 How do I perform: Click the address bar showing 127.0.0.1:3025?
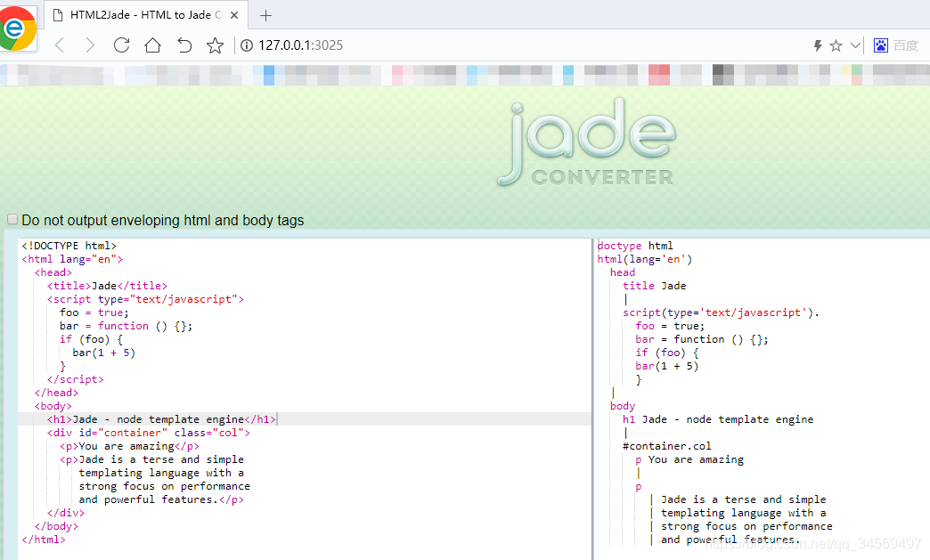301,45
